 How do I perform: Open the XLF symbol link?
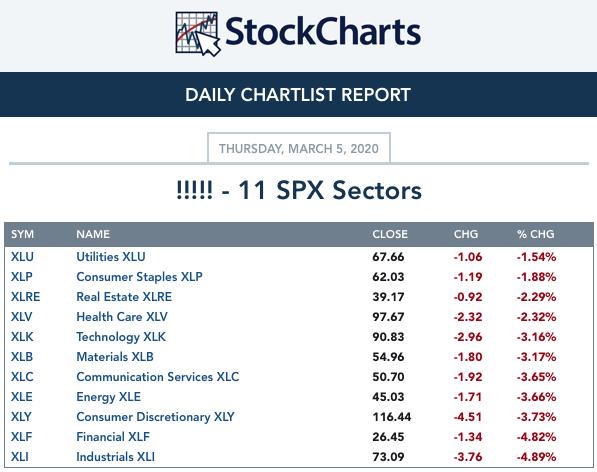tap(21, 437)
